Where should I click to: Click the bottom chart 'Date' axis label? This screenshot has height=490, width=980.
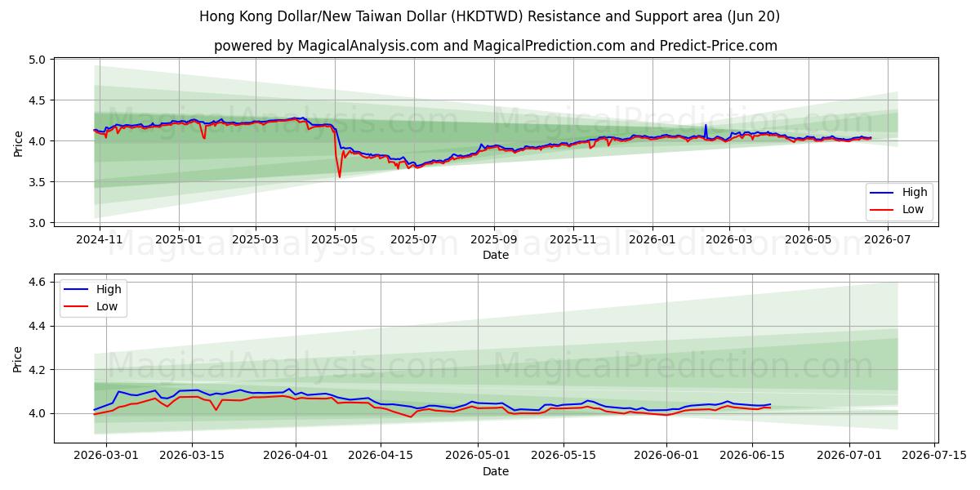tap(496, 471)
